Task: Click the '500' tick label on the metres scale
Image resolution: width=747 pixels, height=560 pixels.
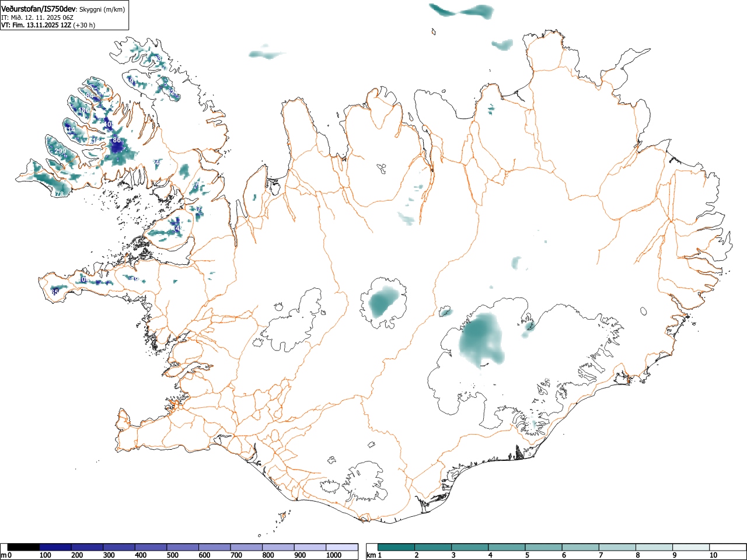Action: 173,556
